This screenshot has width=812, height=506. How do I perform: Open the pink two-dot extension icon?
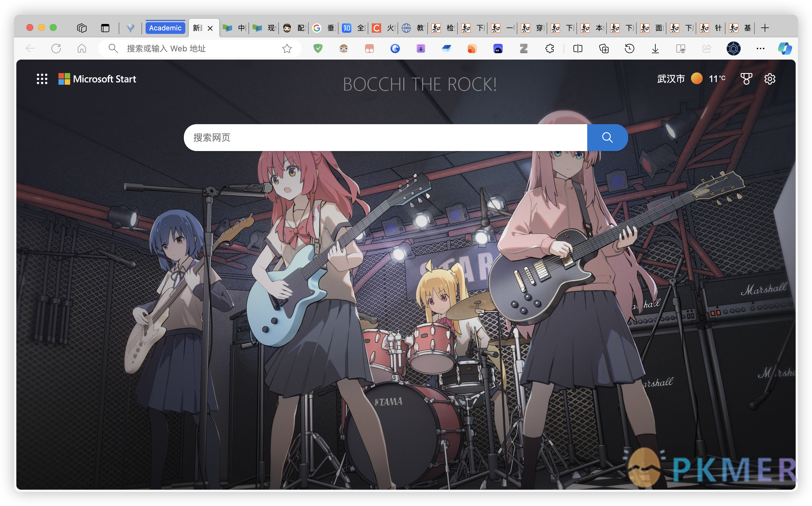[x=369, y=49]
